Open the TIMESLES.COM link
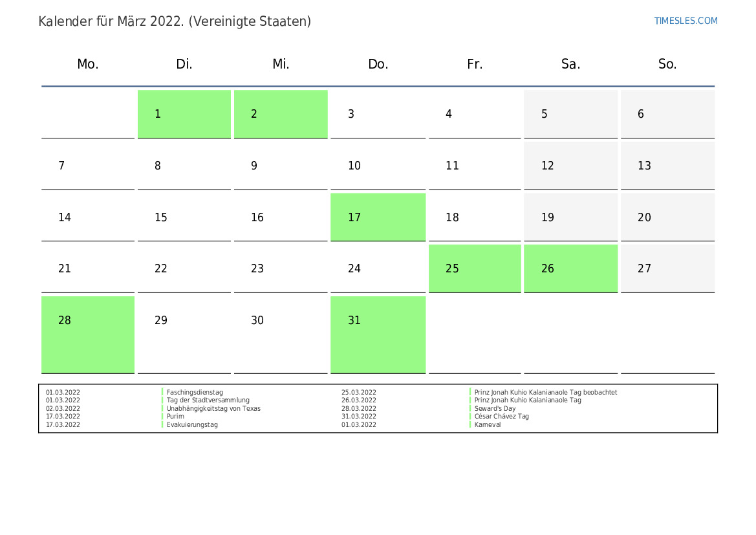 (x=686, y=21)
